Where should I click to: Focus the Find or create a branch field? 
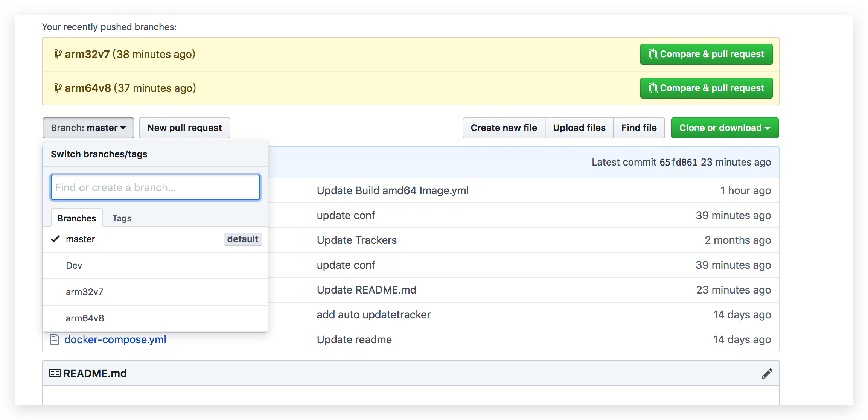click(x=155, y=187)
